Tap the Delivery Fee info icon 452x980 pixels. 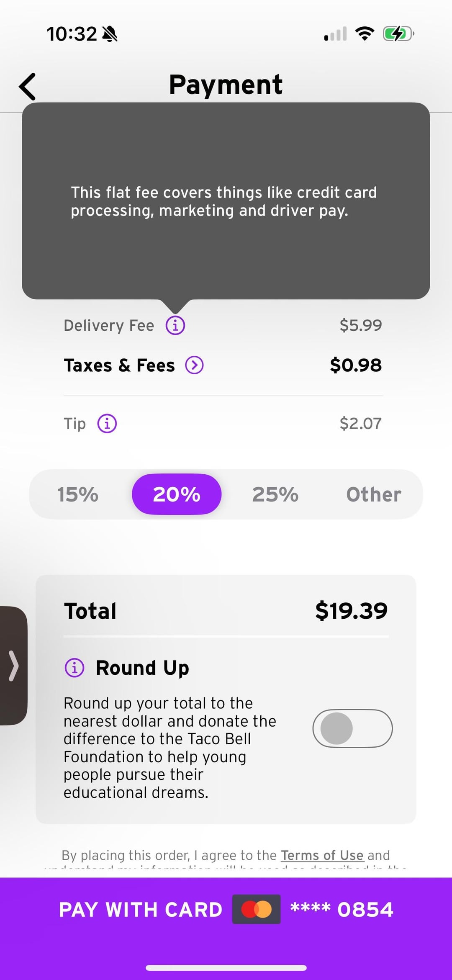175,325
